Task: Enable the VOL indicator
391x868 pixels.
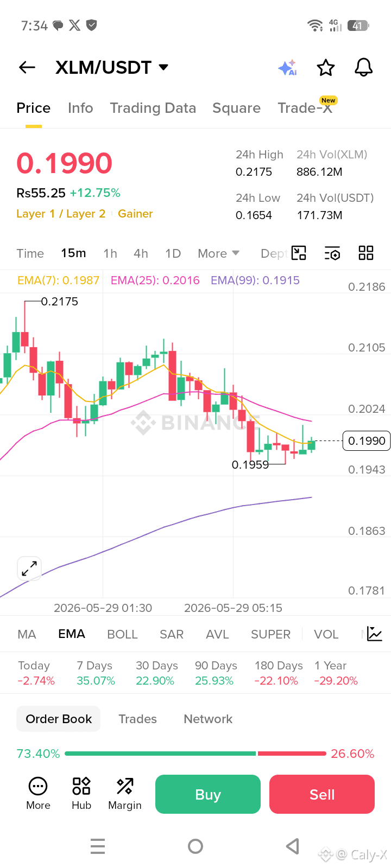Action: click(x=326, y=634)
